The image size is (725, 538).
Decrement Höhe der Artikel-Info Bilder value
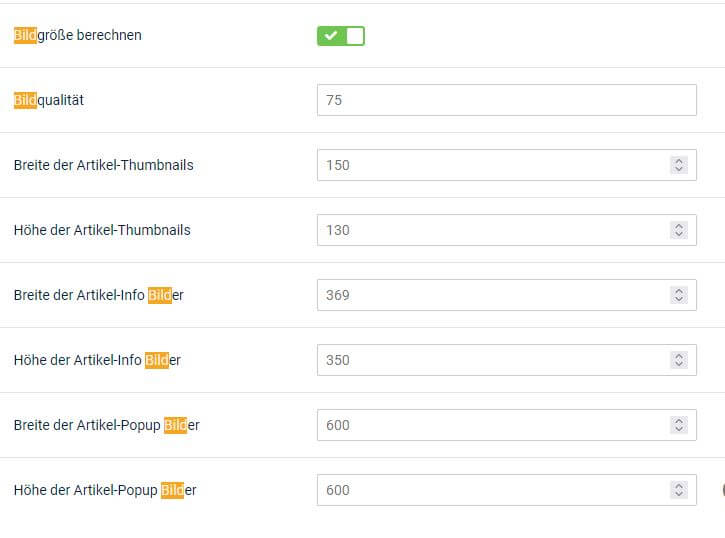click(x=679, y=364)
